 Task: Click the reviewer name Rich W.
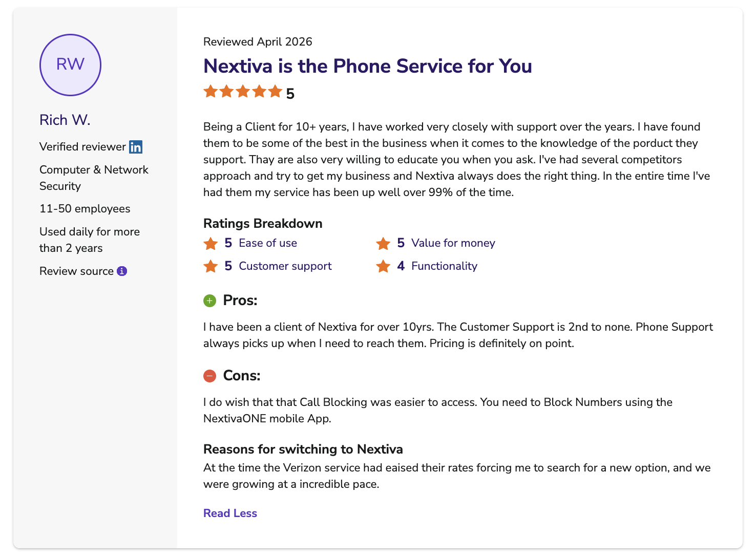click(65, 120)
